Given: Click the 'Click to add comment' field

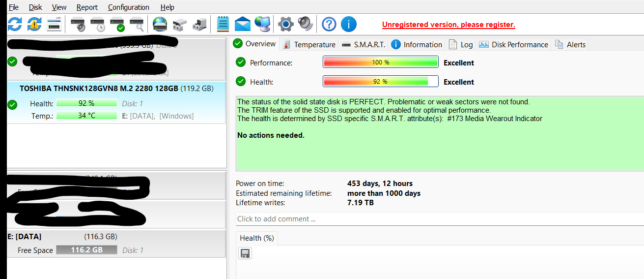Looking at the screenshot, I should (440, 219).
